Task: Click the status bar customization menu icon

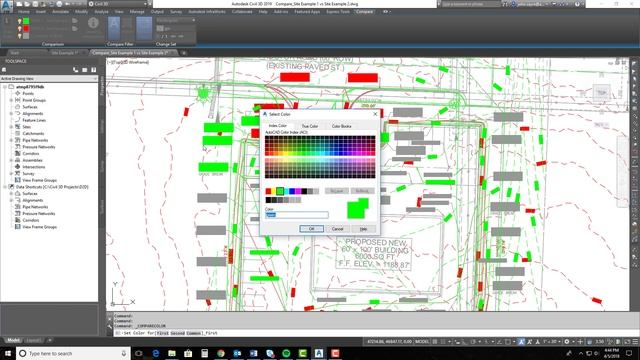Action: (x=635, y=341)
